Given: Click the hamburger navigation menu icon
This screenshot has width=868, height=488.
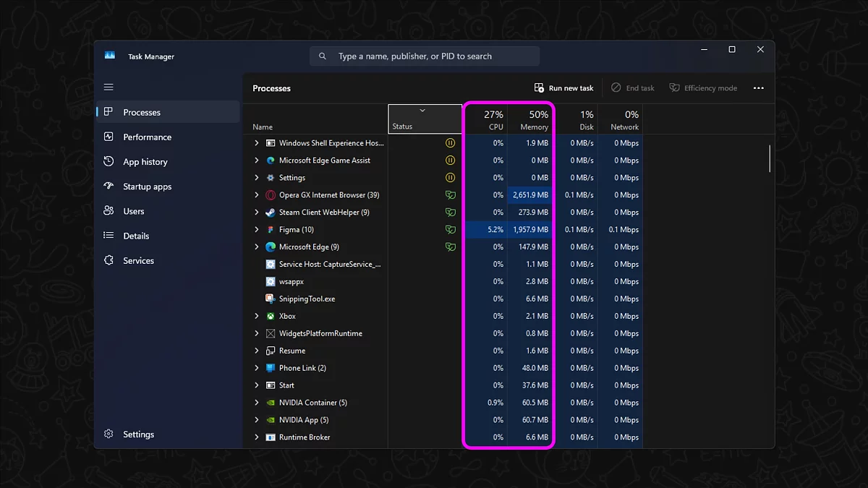Looking at the screenshot, I should coord(109,87).
